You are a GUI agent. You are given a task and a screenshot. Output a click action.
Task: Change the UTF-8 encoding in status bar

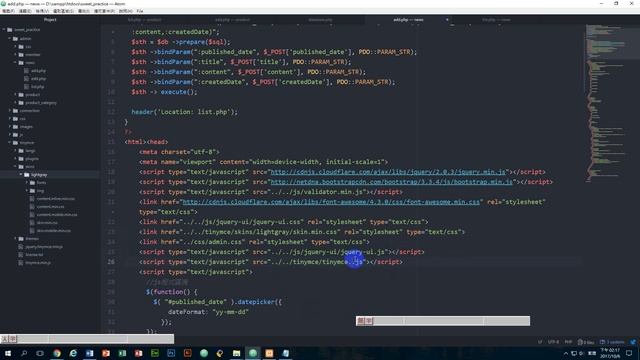point(553,342)
